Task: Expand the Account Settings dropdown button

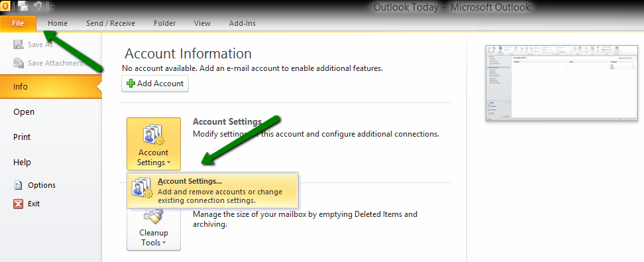Action: (x=154, y=144)
